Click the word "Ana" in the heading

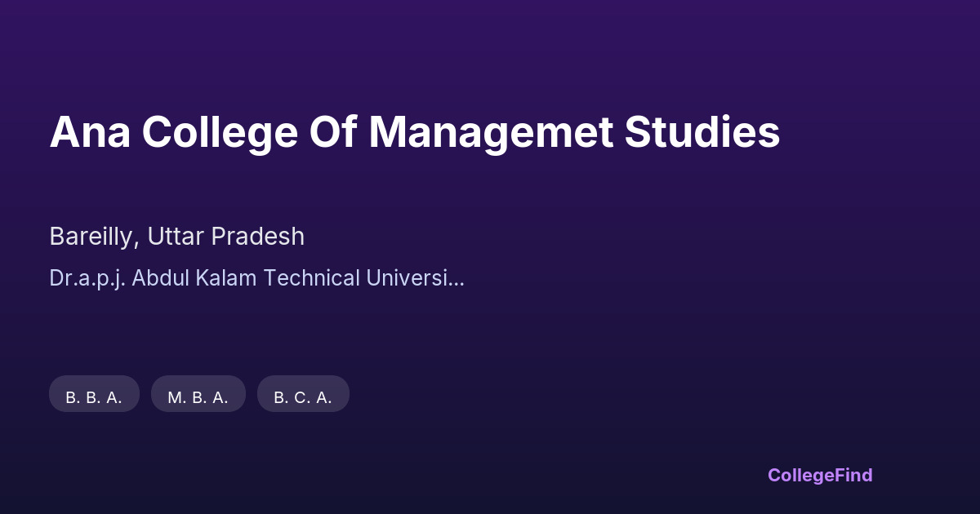point(90,133)
